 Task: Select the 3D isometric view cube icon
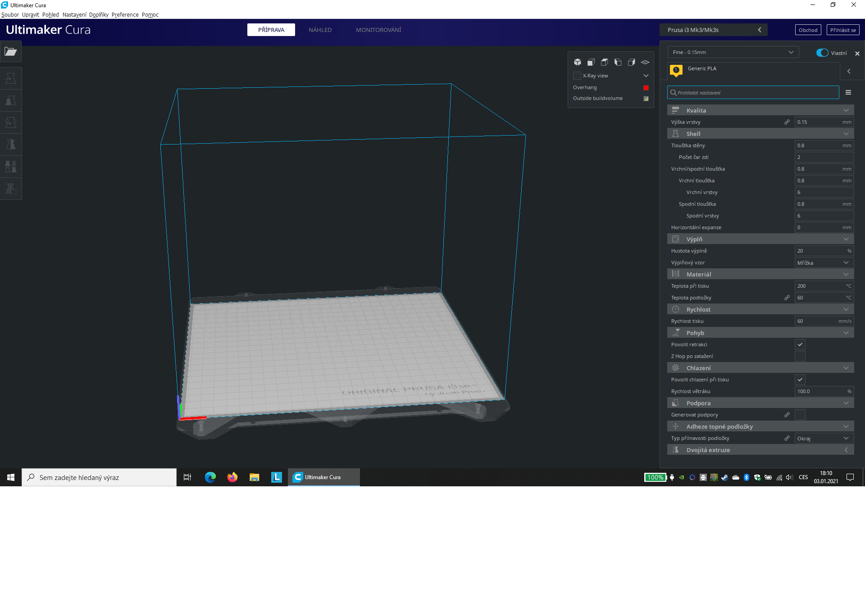[578, 62]
